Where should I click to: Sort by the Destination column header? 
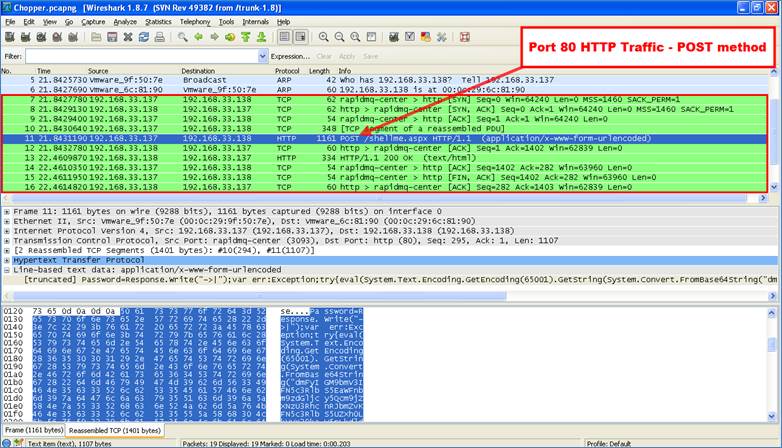[198, 71]
